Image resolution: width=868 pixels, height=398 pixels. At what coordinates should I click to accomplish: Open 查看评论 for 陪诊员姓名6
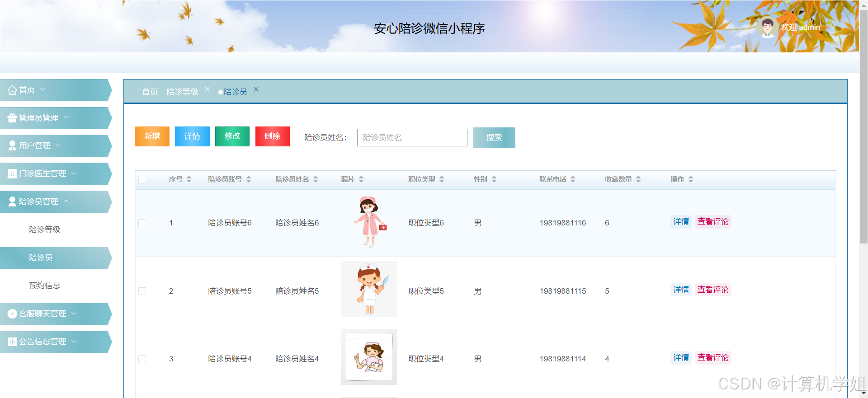(x=713, y=222)
